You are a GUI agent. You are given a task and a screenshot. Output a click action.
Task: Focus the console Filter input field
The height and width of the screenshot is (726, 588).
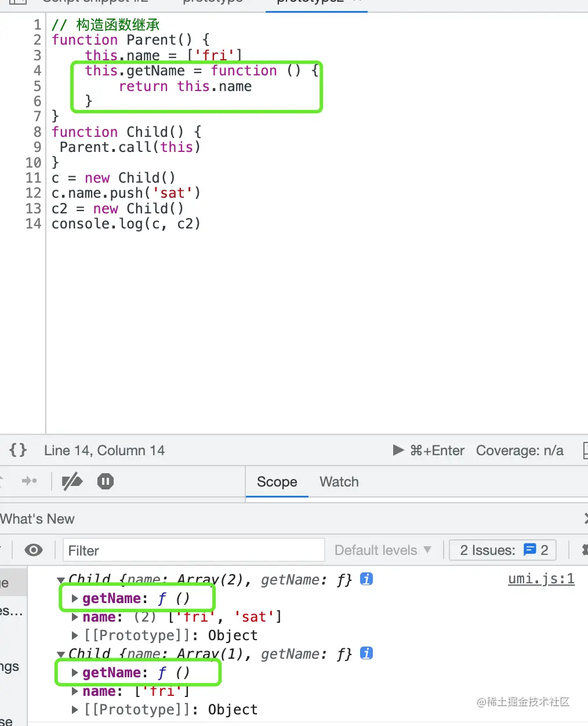(x=194, y=550)
